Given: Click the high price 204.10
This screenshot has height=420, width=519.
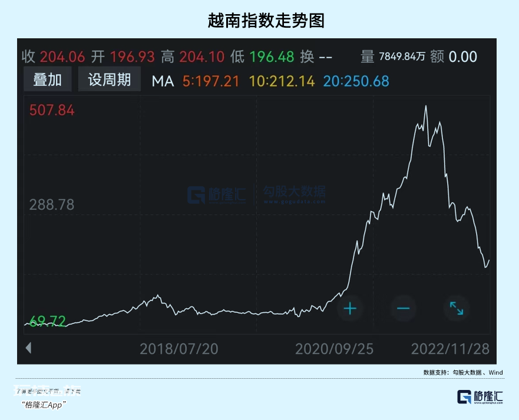Looking at the screenshot, I should pos(202,57).
